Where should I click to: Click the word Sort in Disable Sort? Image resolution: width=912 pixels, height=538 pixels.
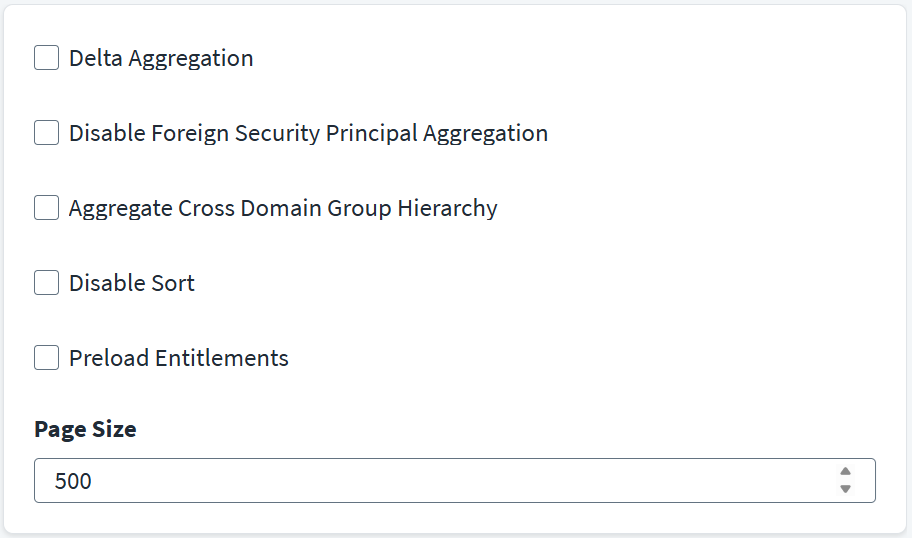(174, 283)
